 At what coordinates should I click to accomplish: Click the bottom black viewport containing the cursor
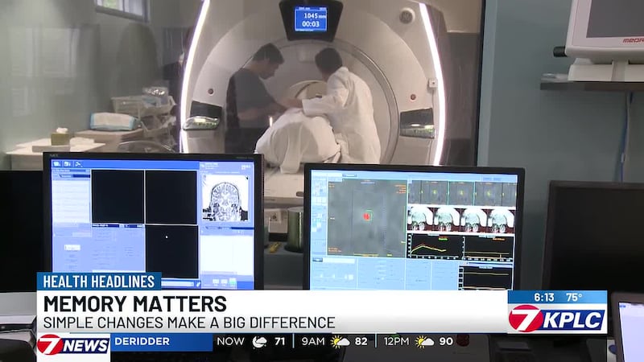(x=171, y=251)
